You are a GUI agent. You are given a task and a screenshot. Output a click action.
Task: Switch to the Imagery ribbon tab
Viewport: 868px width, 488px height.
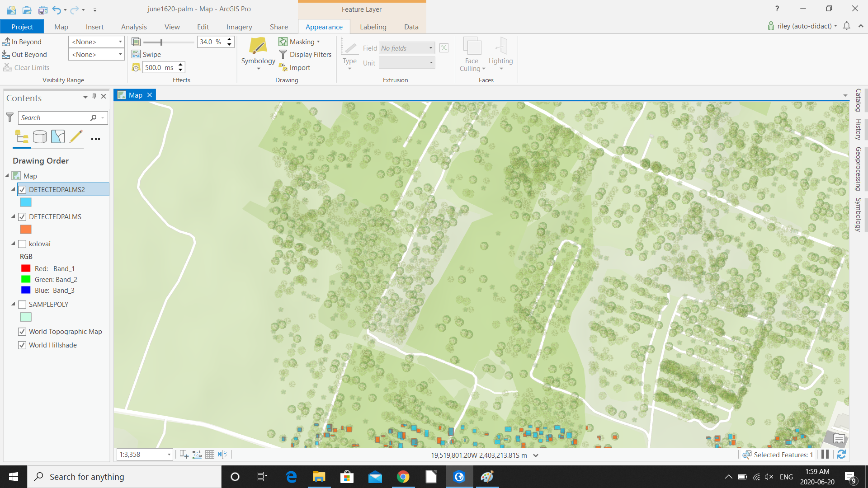(x=239, y=27)
